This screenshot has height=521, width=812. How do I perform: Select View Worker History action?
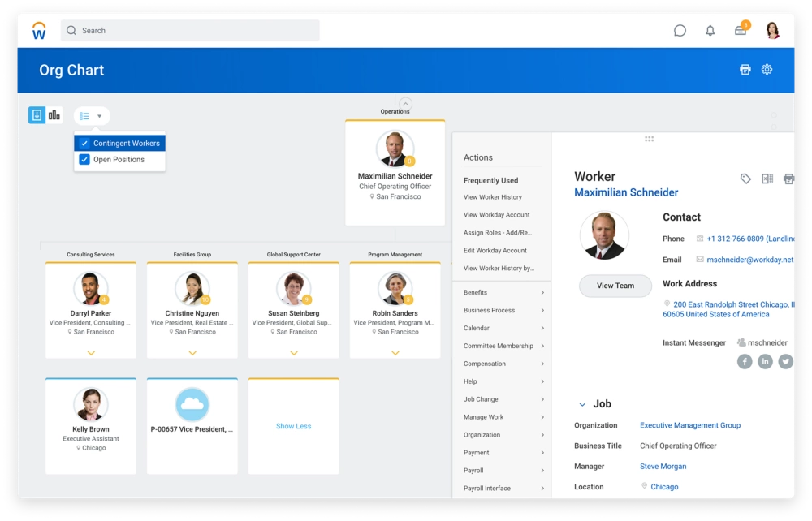pyautogui.click(x=493, y=197)
